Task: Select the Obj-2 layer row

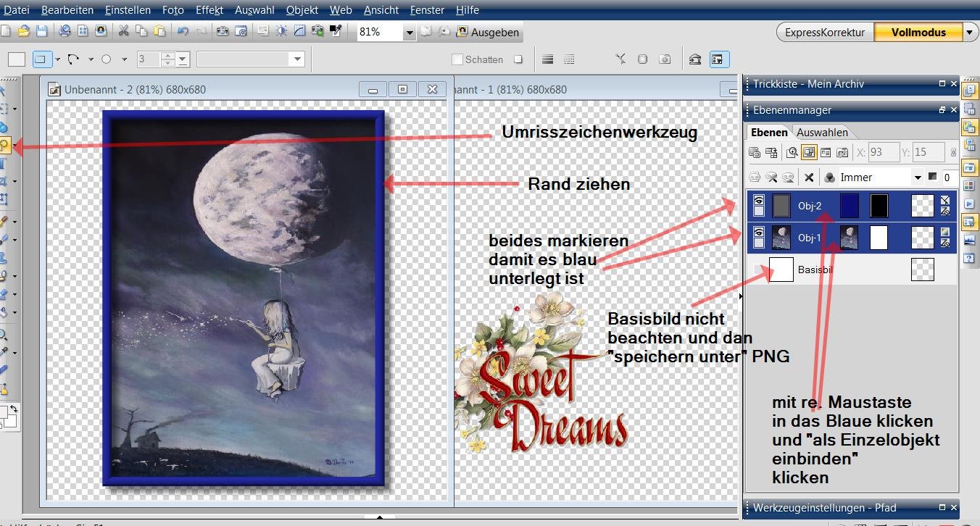Action: [852, 206]
